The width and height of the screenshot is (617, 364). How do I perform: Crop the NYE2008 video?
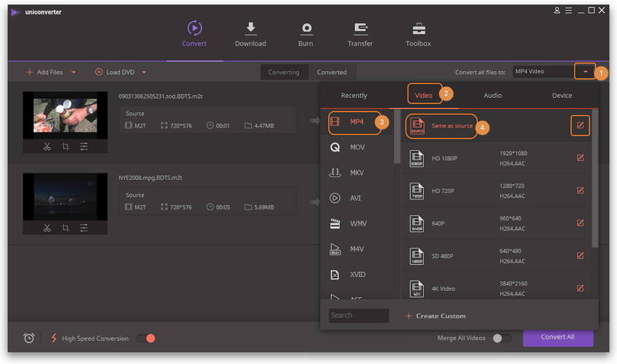[65, 228]
